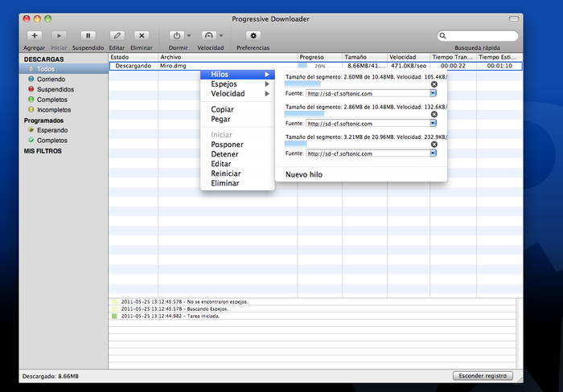
Task: Expand the third Fuente source combo box
Action: click(433, 153)
